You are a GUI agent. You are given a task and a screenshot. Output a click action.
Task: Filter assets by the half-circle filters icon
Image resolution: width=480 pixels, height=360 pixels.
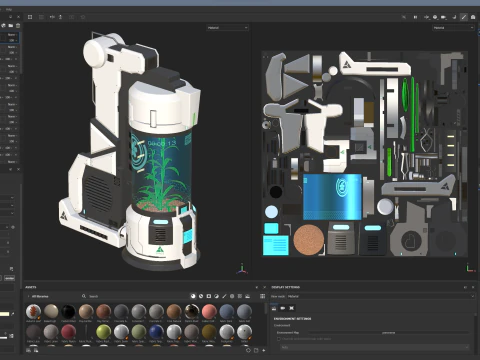pyautogui.click(x=217, y=296)
